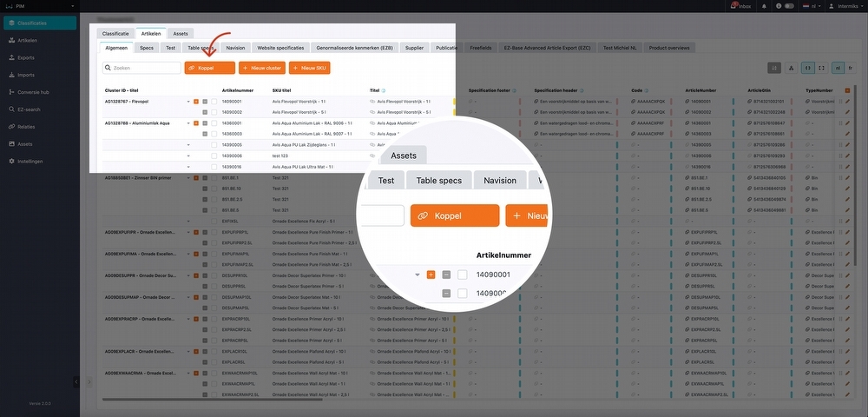Toggle the switch in the top bar

click(789, 6)
